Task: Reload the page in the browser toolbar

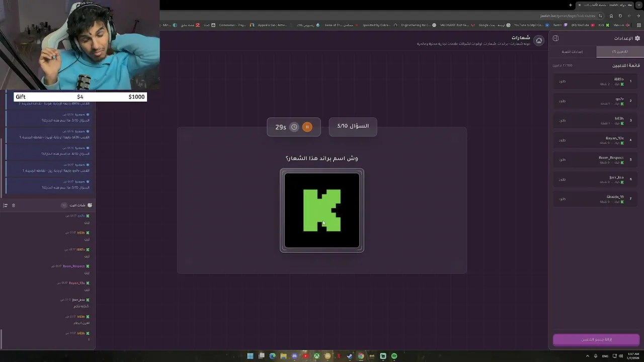Action: (x=620, y=16)
